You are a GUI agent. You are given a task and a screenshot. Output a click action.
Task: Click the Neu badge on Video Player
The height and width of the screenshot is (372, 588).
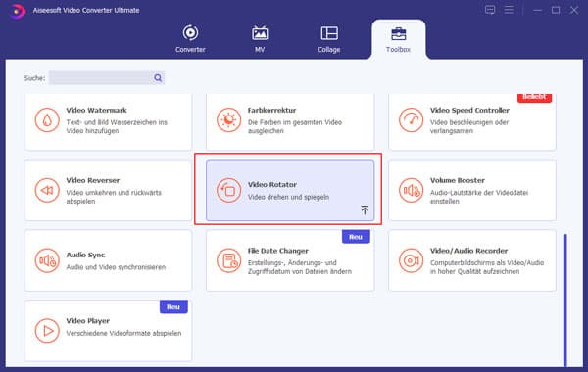(173, 306)
